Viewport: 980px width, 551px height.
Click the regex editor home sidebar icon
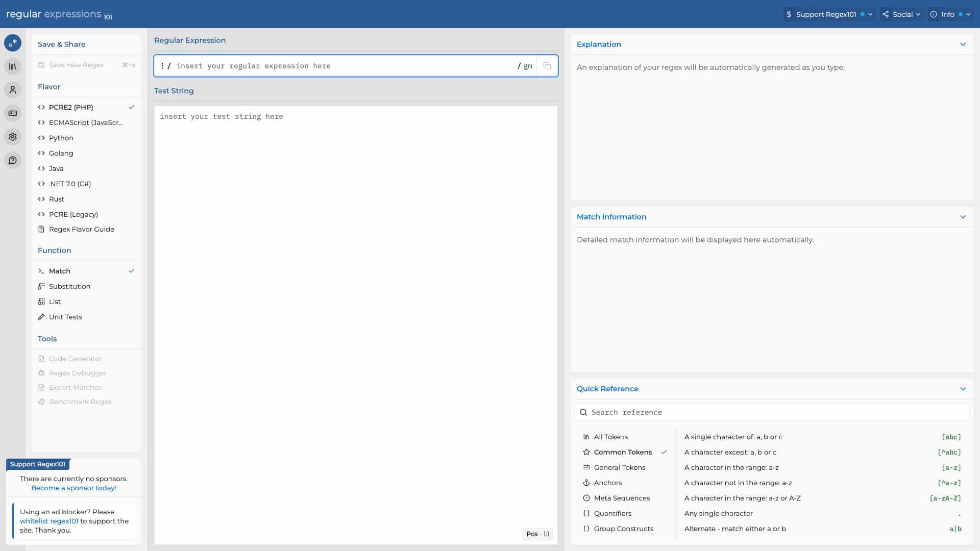(x=13, y=43)
